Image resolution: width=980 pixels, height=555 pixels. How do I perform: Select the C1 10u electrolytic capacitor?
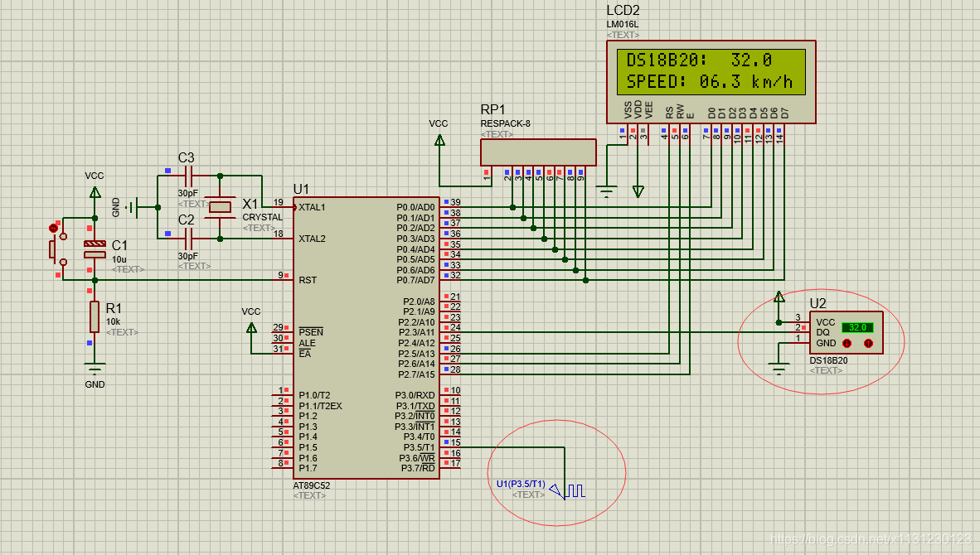[x=95, y=249]
